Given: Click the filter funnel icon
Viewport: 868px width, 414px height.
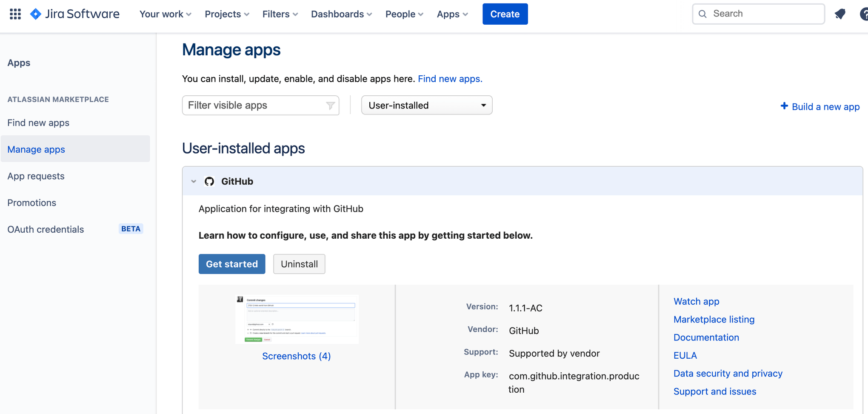Looking at the screenshot, I should click(330, 106).
